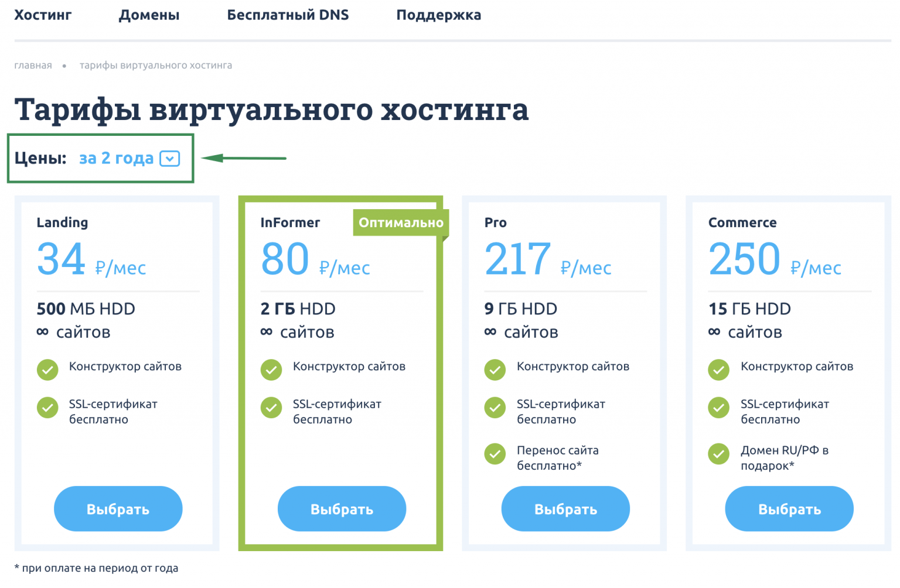
Task: Click the Commerce plan title
Action: (742, 223)
